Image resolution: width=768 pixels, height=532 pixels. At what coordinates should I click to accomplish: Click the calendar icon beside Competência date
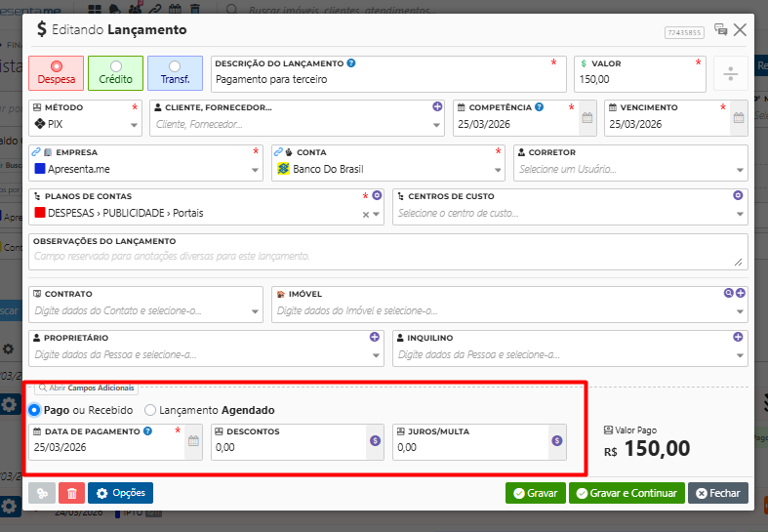(x=587, y=118)
